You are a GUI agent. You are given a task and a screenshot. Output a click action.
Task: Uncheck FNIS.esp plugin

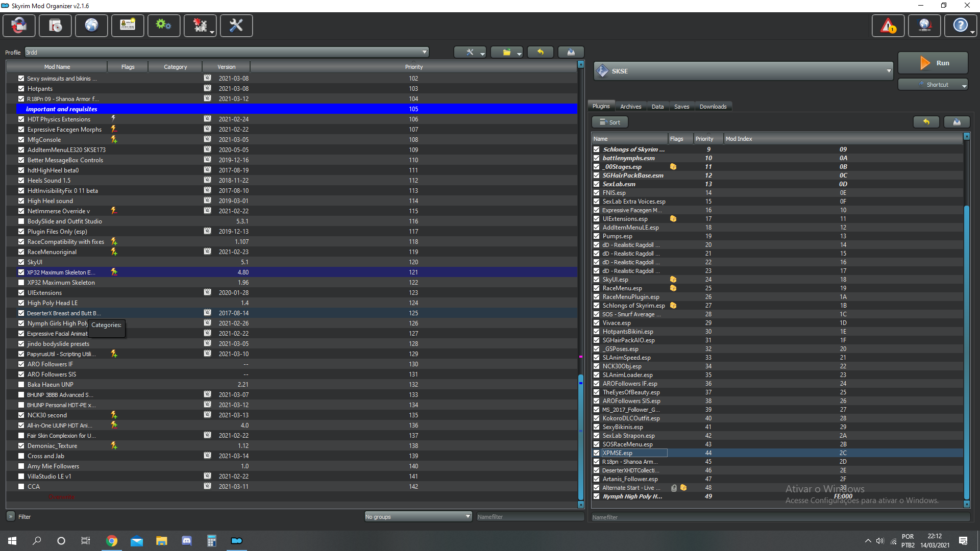[x=596, y=193]
